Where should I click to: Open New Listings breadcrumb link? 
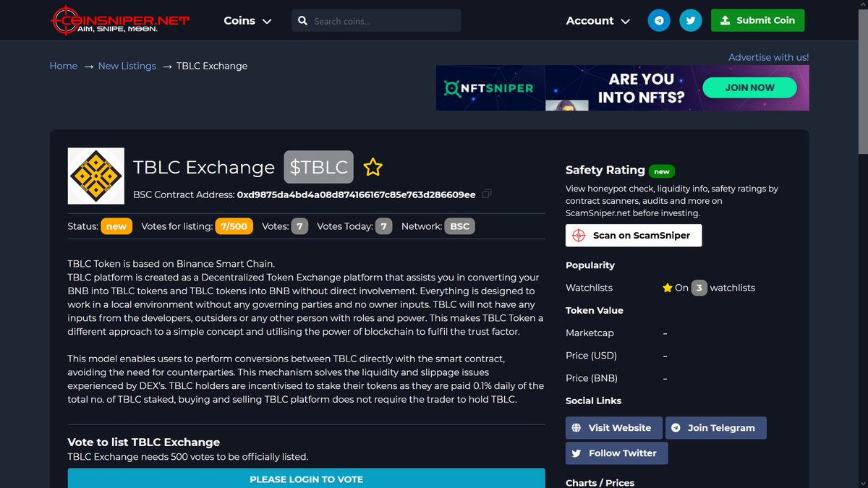click(127, 66)
